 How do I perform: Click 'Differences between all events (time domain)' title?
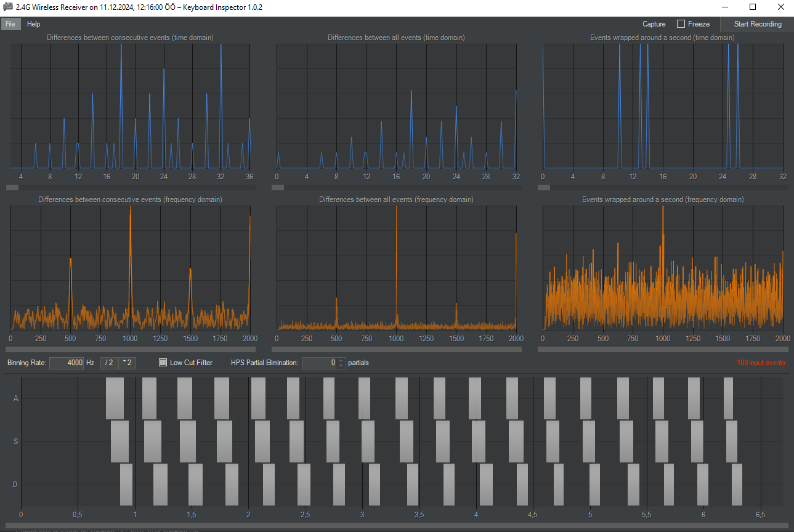[x=396, y=38]
